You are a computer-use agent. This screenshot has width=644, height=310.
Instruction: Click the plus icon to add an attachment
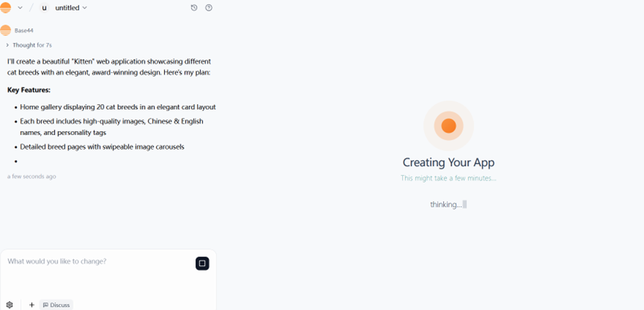(31, 305)
